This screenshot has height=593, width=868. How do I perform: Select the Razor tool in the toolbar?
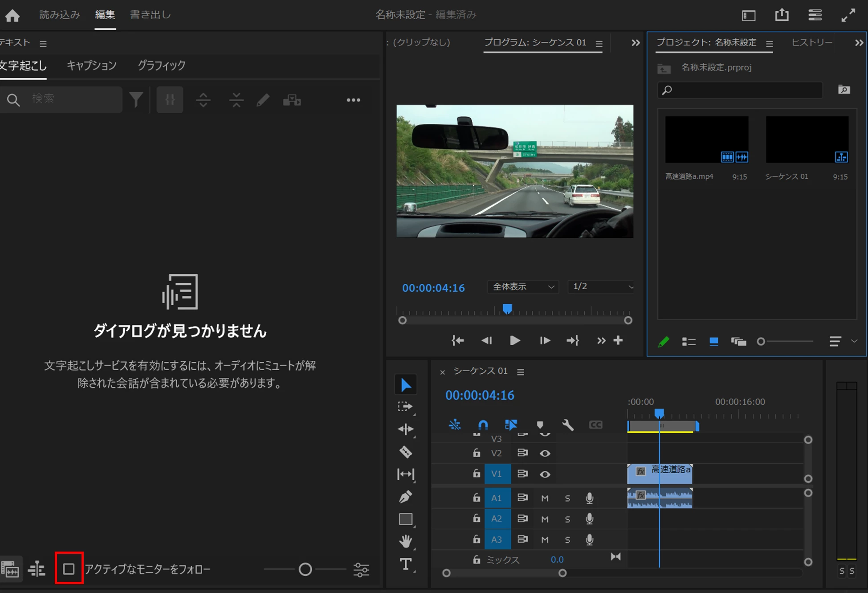(405, 452)
